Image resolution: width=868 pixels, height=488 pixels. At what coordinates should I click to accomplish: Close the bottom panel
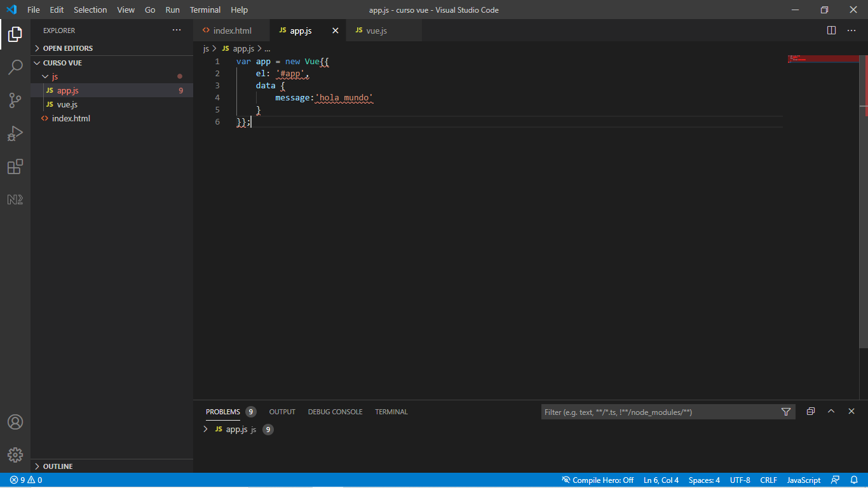click(x=851, y=412)
